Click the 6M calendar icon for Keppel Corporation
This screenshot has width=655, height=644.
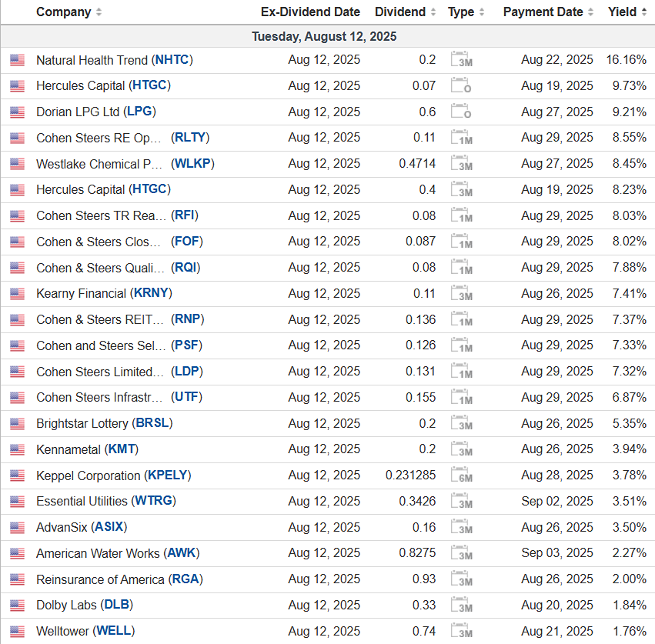pos(461,475)
